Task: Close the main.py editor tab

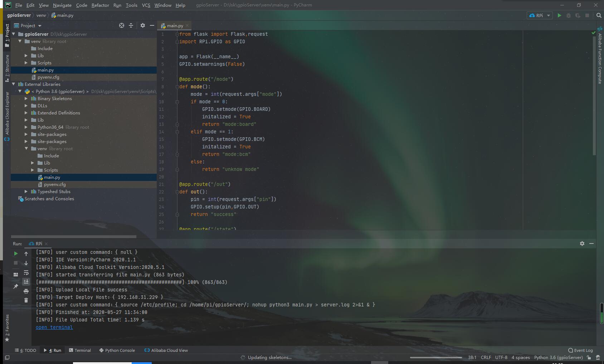Action: pos(187,26)
